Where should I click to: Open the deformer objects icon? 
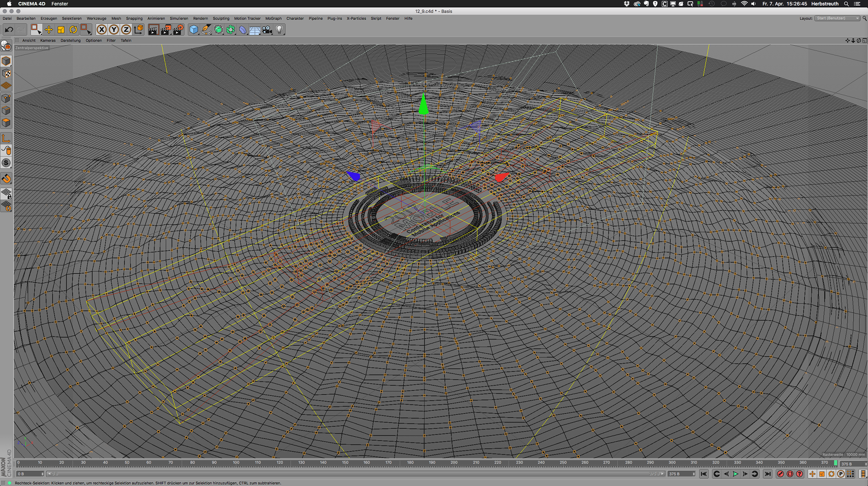pyautogui.click(x=243, y=30)
